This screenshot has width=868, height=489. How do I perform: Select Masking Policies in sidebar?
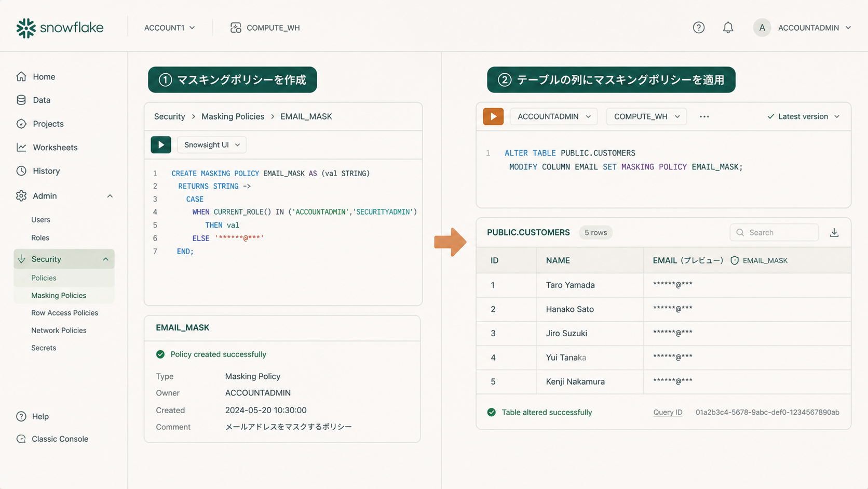coord(59,295)
